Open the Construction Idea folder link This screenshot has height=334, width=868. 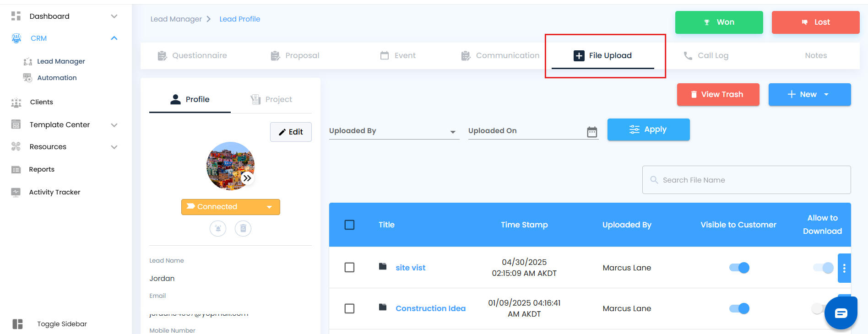[x=430, y=308]
